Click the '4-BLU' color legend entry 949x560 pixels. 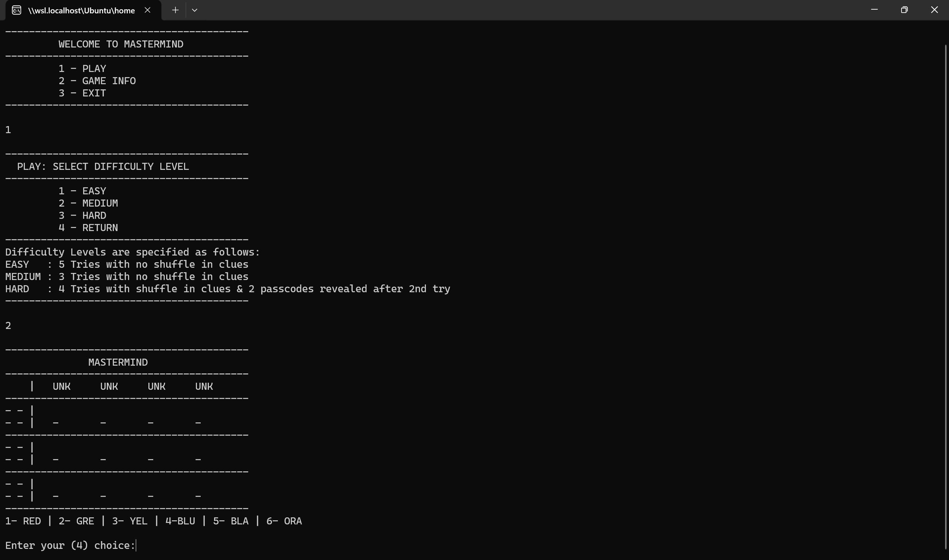point(180,521)
